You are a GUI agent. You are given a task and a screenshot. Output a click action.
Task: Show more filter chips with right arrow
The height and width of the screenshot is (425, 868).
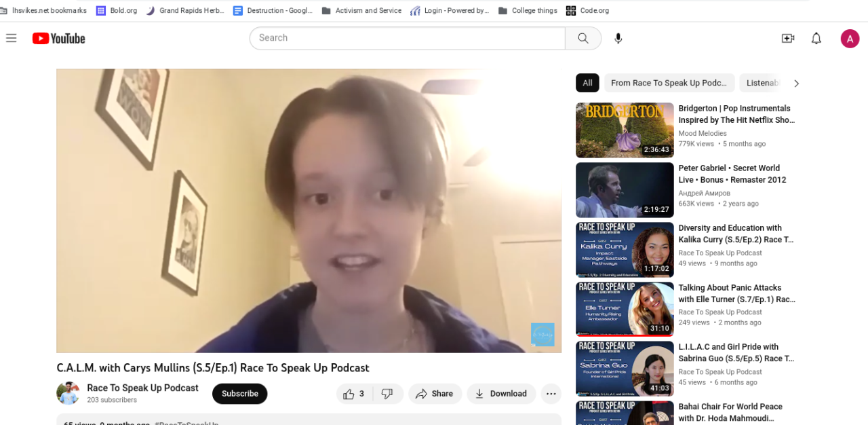tap(796, 84)
